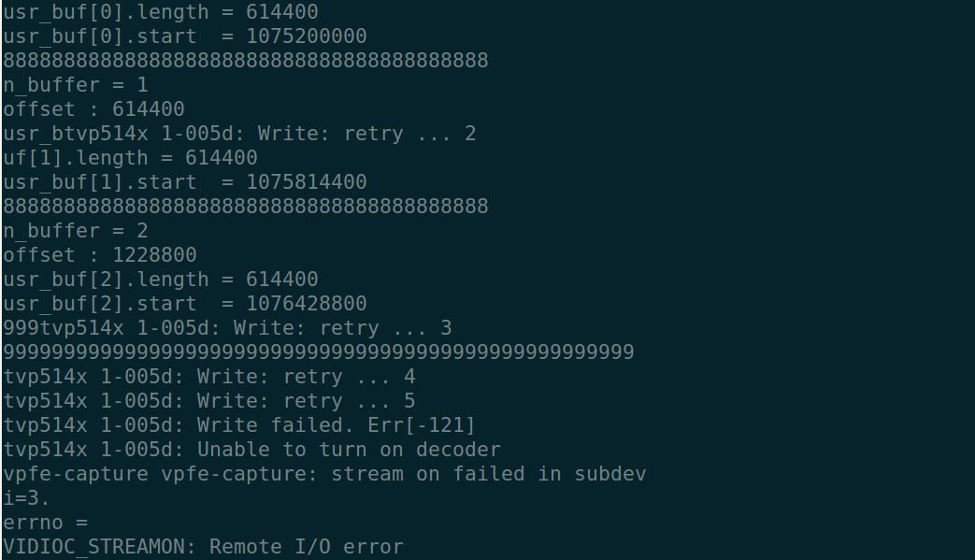Click the usr_buf[2].start value 1076428800
The image size is (975, 560).
pyautogui.click(x=307, y=304)
